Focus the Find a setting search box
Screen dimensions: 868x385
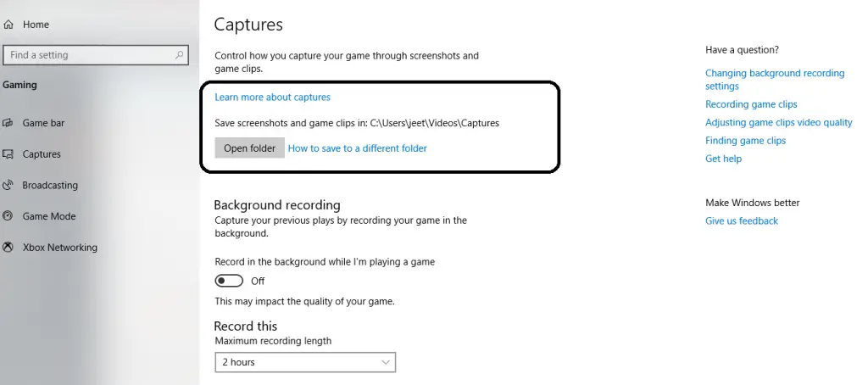tap(96, 55)
